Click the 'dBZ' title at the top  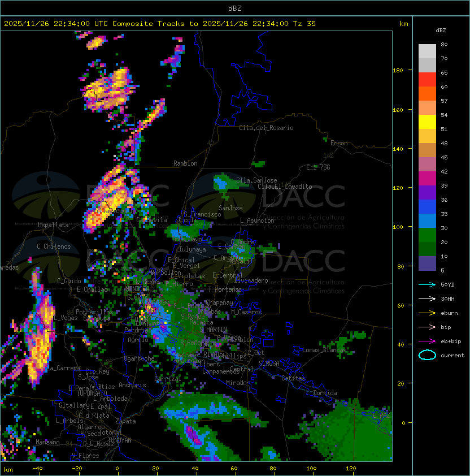point(235,8)
